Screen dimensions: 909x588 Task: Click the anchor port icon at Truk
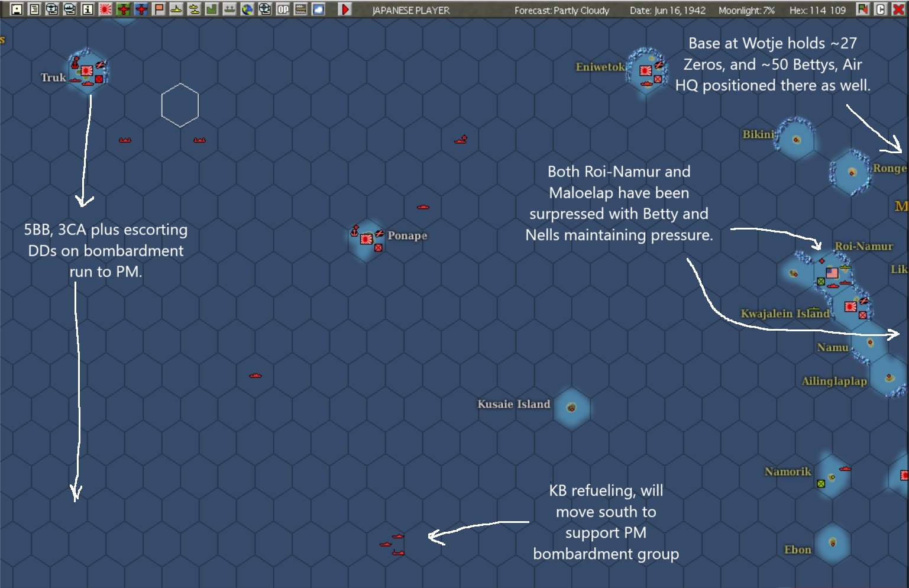click(x=75, y=62)
